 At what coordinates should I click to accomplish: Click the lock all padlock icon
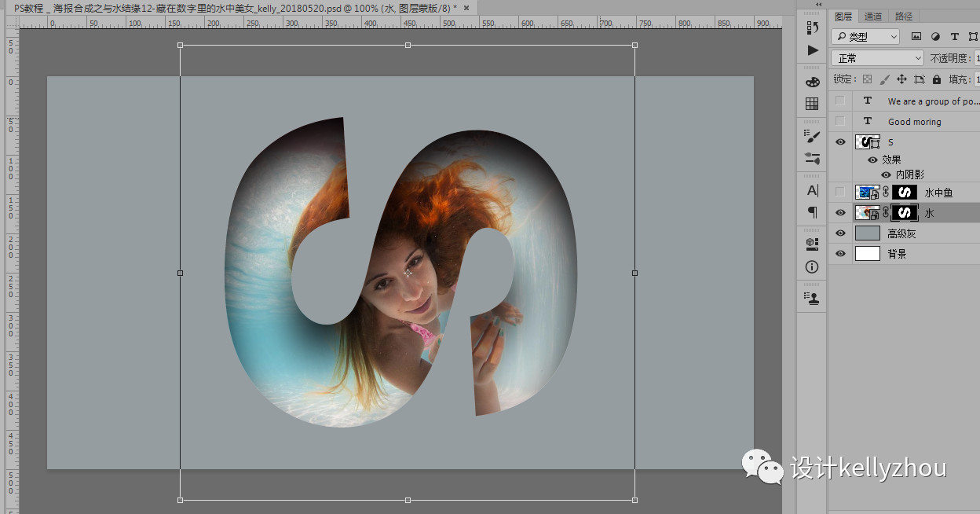(x=936, y=79)
